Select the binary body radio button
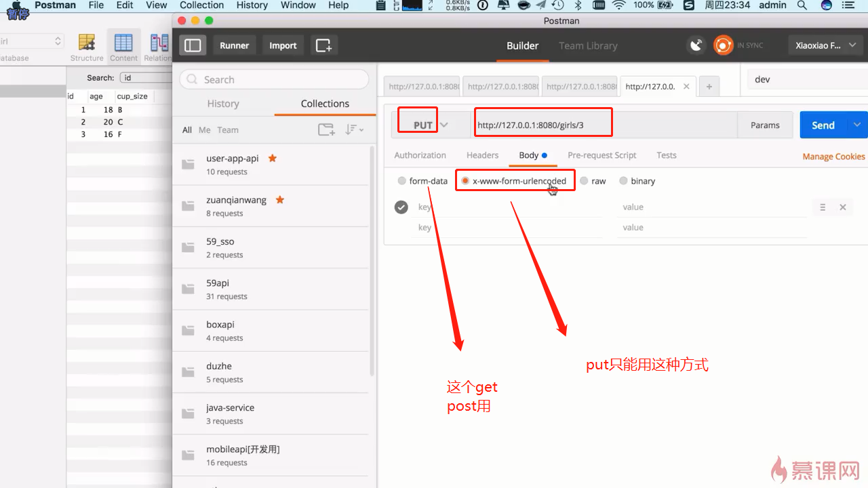Image resolution: width=868 pixels, height=488 pixels. (623, 181)
